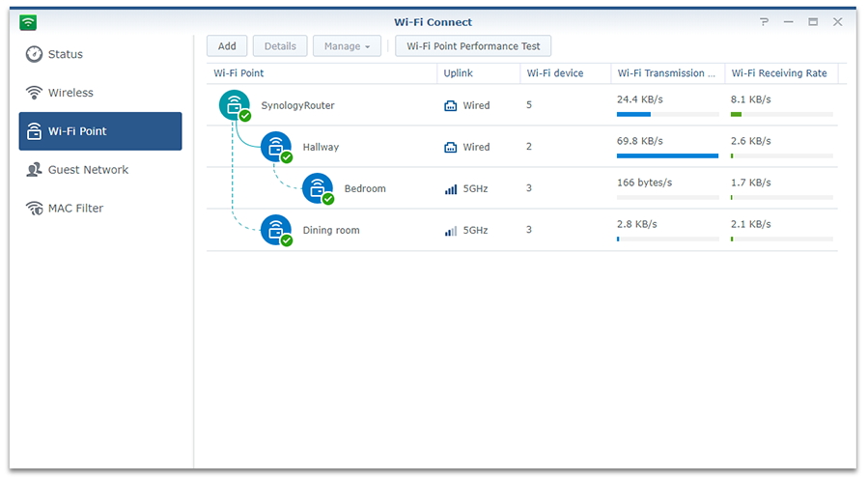Click the SynologyRouter Wi-Fi point icon
This screenshot has height=479, width=868.
[x=235, y=105]
